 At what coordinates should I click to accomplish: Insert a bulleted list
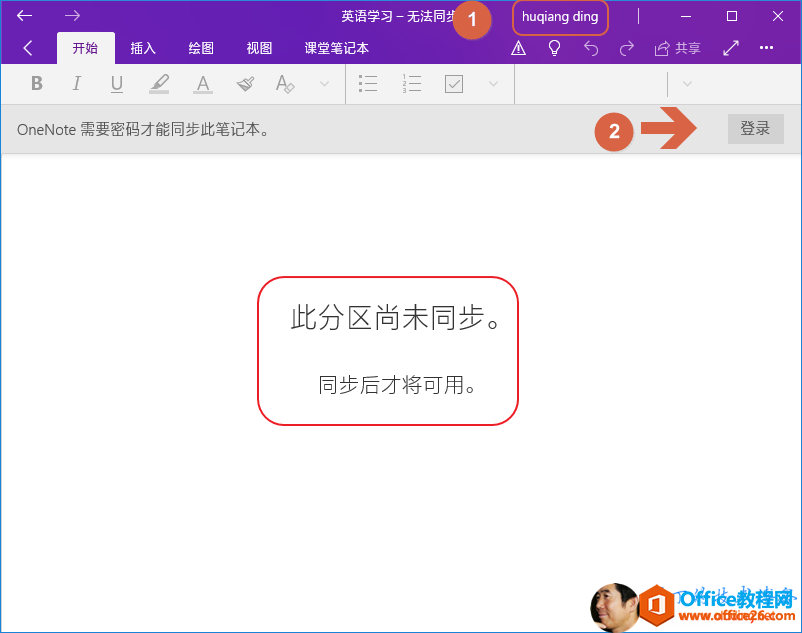368,84
